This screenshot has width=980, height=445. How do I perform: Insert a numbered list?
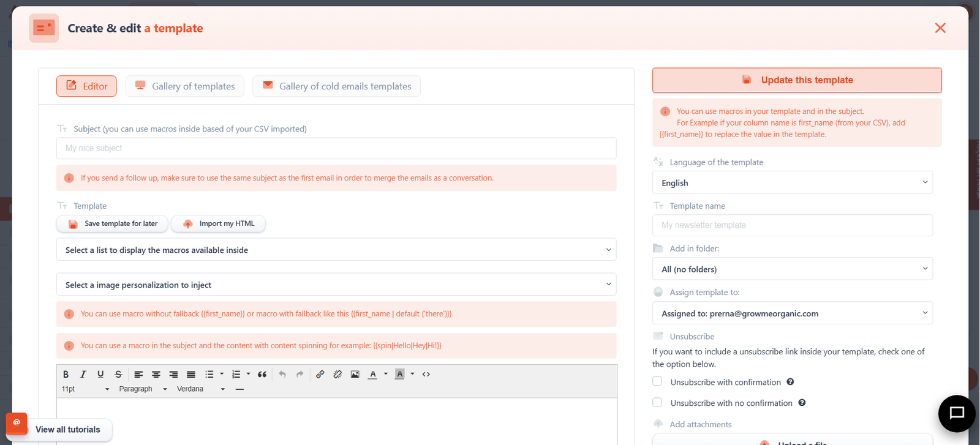[x=236, y=374]
